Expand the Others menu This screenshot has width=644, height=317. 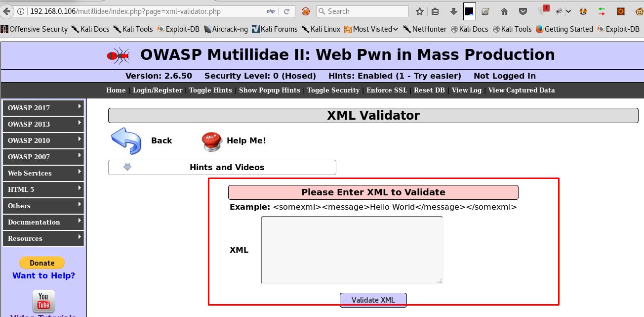coord(43,206)
